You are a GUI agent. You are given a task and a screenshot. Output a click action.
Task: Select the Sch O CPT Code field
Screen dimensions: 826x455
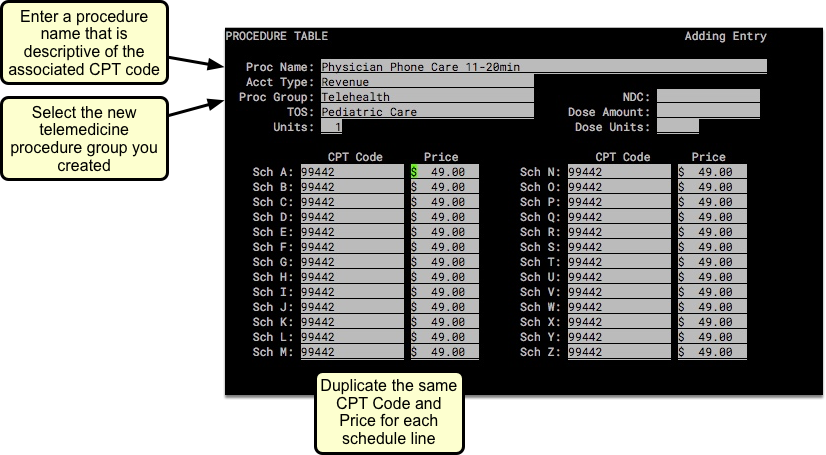pyautogui.click(x=619, y=186)
